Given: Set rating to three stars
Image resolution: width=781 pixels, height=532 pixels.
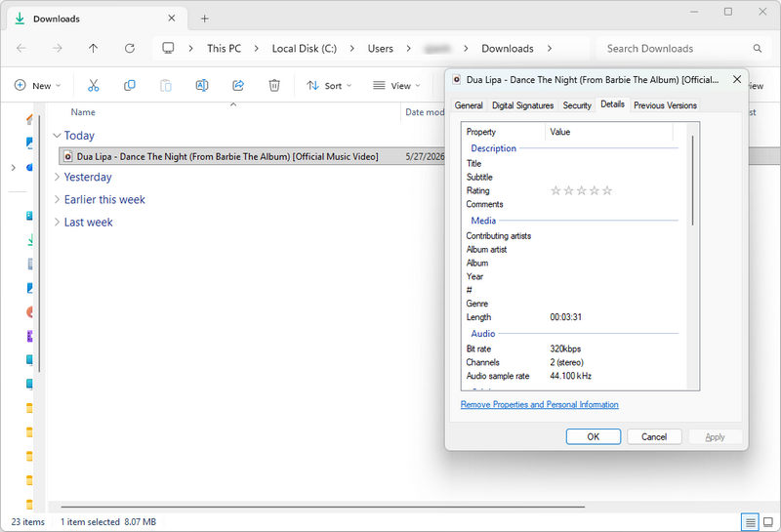Looking at the screenshot, I should [x=581, y=190].
